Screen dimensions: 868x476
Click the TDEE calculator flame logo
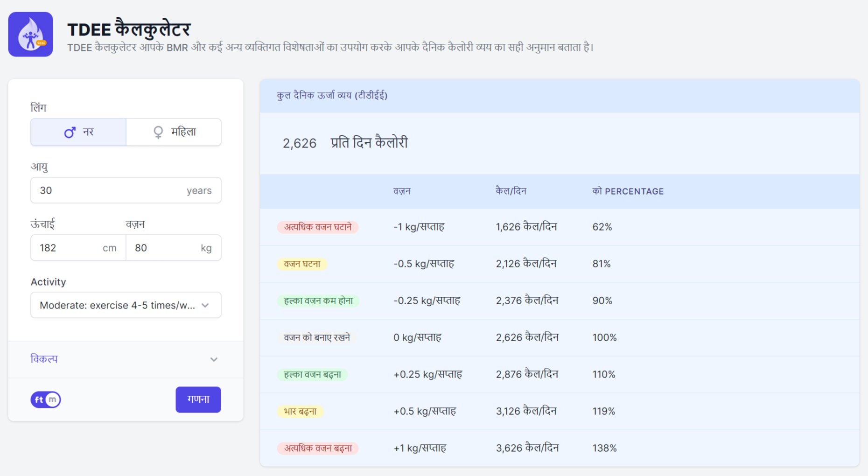coord(30,35)
